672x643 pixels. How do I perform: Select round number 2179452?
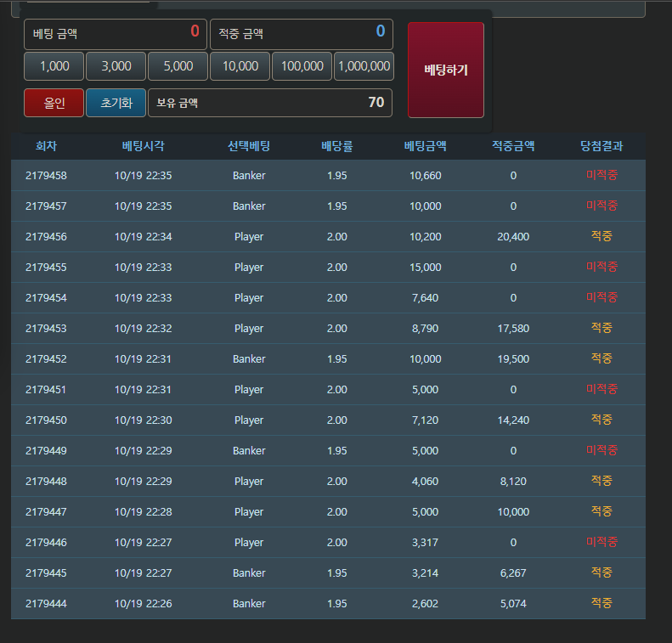[x=46, y=359]
